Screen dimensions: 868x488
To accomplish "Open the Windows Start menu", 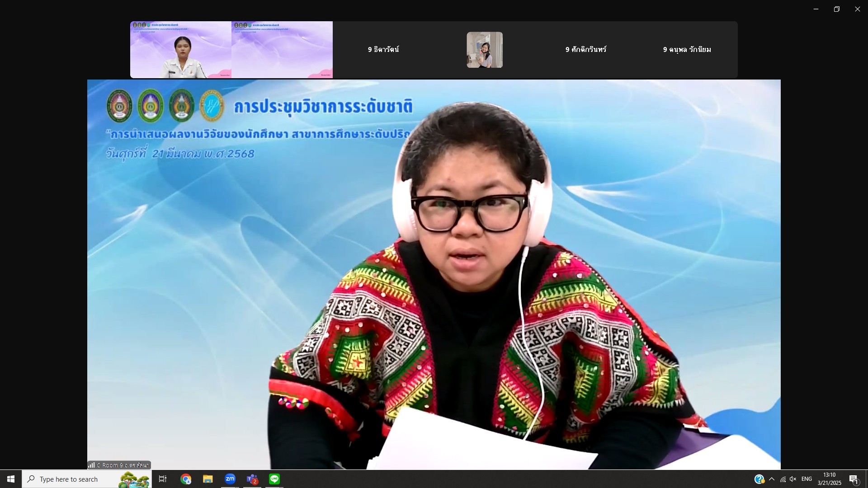I will tap(11, 479).
